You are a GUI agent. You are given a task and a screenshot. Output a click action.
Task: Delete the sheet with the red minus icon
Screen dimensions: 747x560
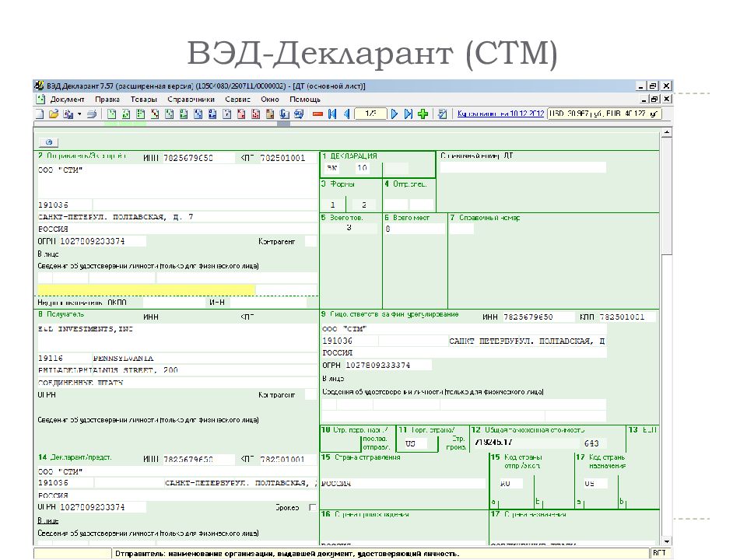317,114
